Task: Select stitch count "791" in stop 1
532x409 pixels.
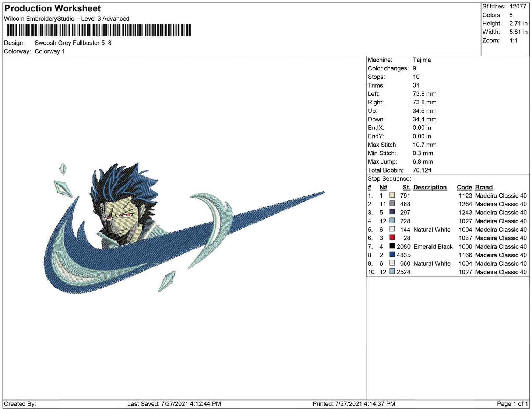Action: click(x=405, y=196)
